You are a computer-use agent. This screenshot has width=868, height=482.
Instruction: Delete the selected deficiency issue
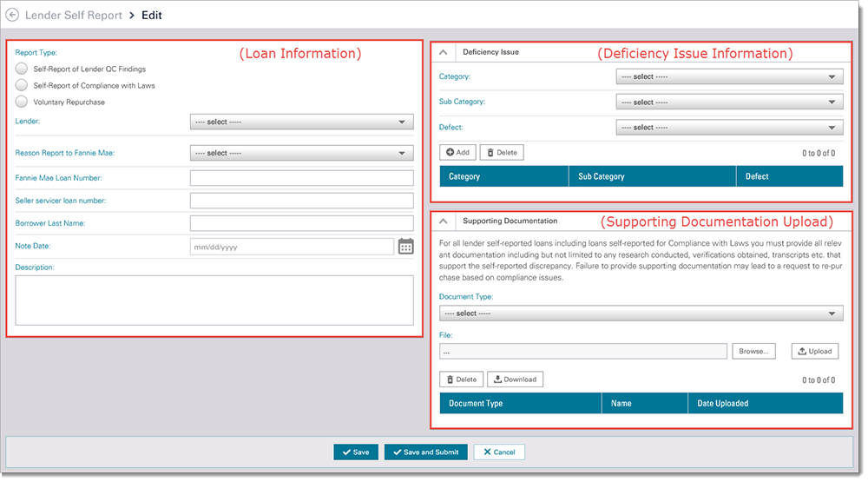pyautogui.click(x=502, y=152)
